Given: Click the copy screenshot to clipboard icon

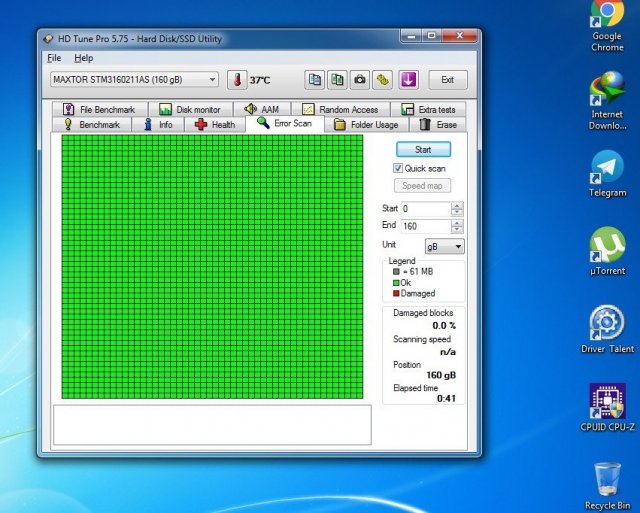Looking at the screenshot, I should click(x=337, y=80).
